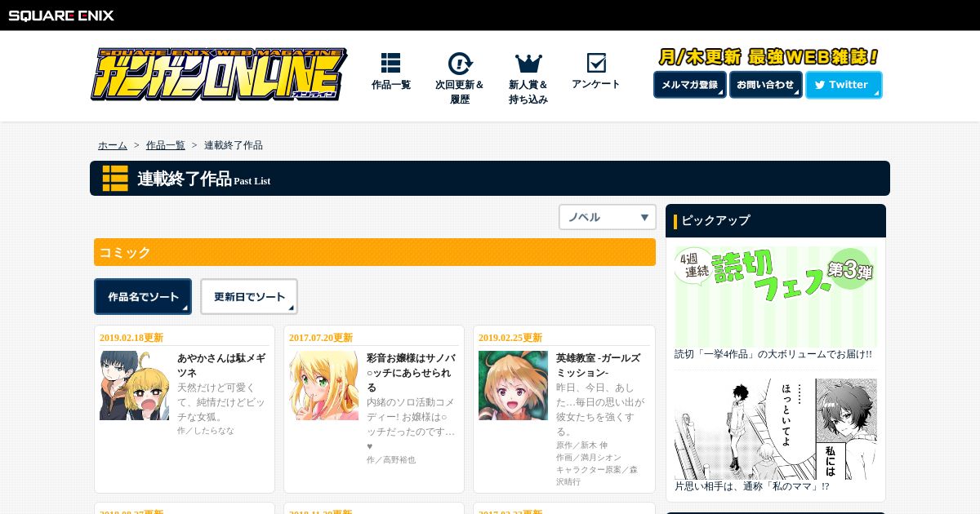Click the コミック section header
Viewport: 980px width, 514px height.
375,252
